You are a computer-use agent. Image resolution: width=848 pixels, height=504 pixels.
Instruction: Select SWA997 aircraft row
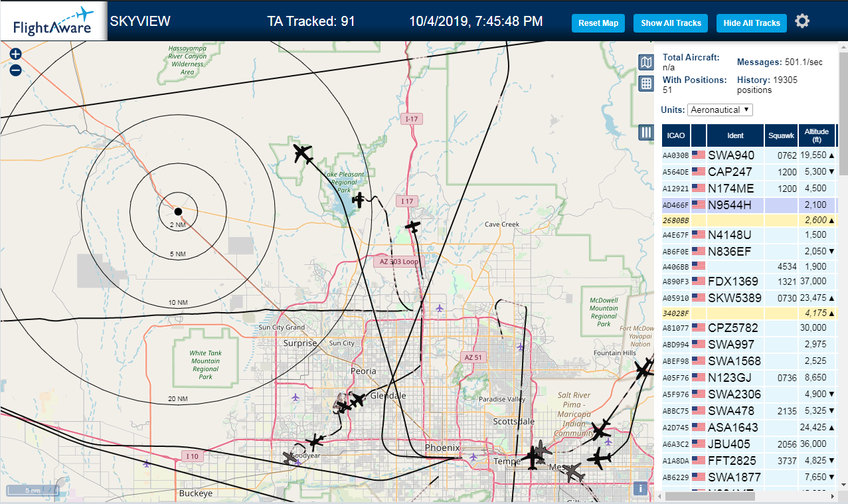coord(748,344)
